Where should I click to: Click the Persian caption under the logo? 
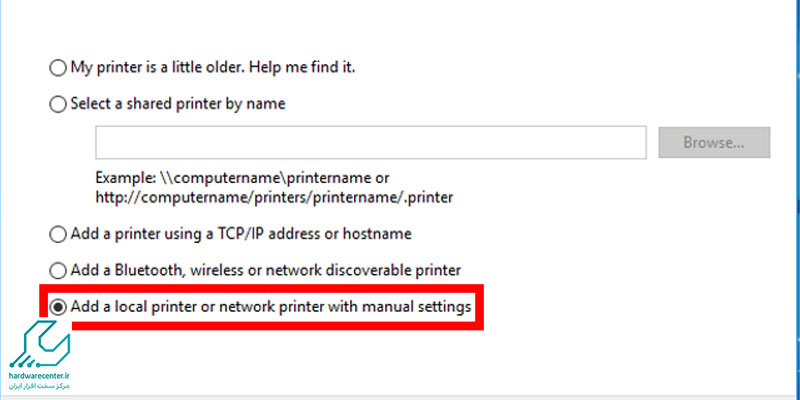pyautogui.click(x=40, y=387)
